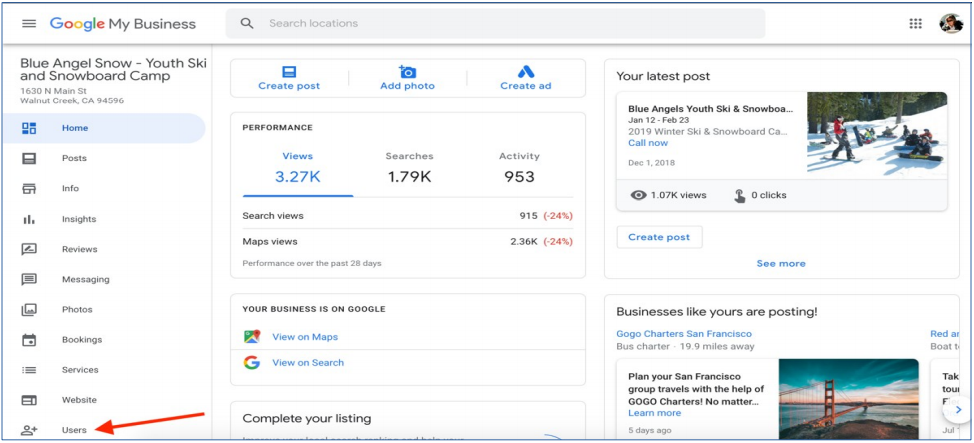Image resolution: width=974 pixels, height=443 pixels.
Task: Open the Google apps grid
Action: pyautogui.click(x=915, y=24)
